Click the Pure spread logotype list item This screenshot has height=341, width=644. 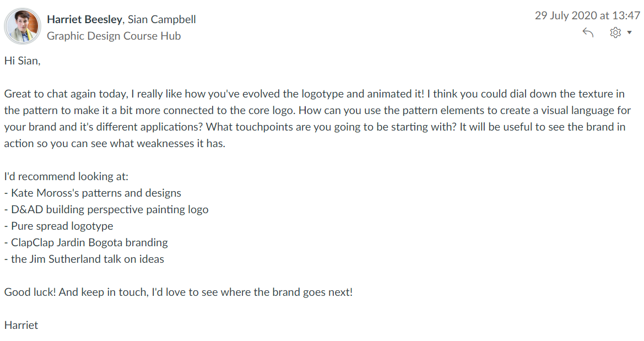pyautogui.click(x=59, y=226)
